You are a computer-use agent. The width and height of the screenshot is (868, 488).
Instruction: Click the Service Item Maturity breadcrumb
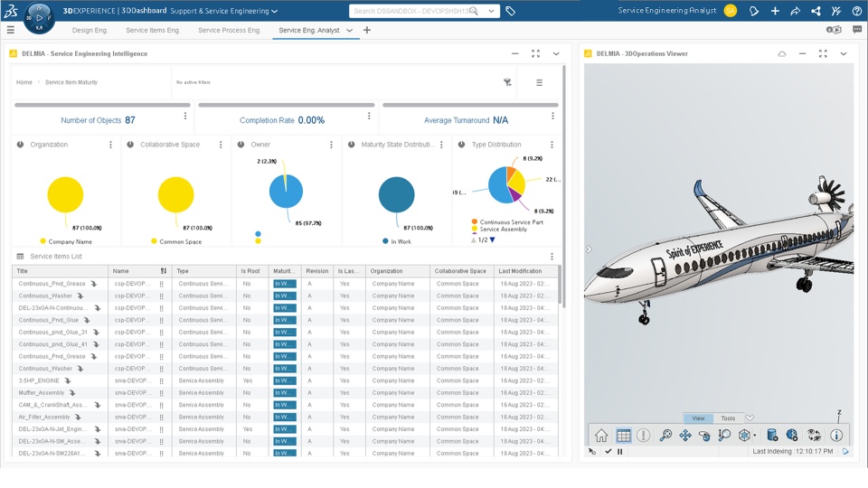71,82
